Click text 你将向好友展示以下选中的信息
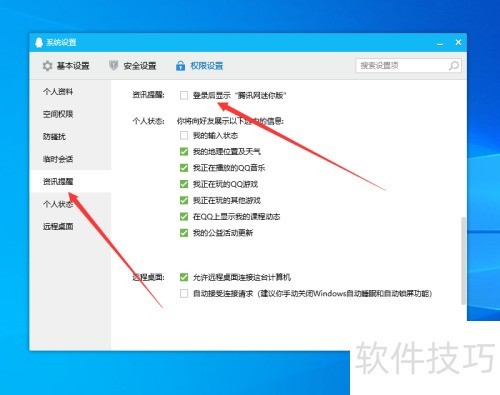The image size is (500, 395). point(230,121)
